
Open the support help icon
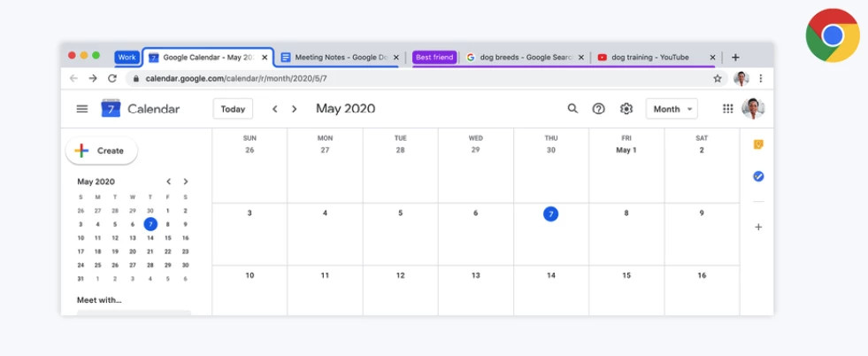tap(598, 109)
